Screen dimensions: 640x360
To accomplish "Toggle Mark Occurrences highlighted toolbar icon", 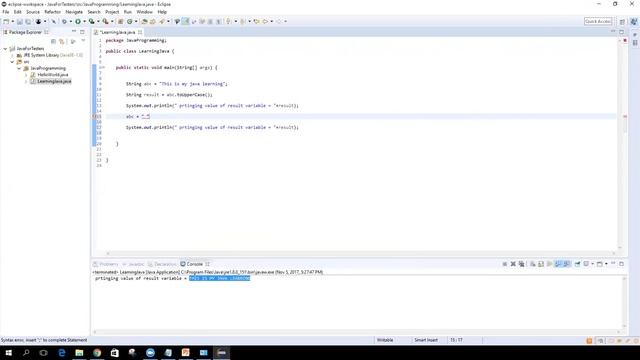I will coord(185,21).
